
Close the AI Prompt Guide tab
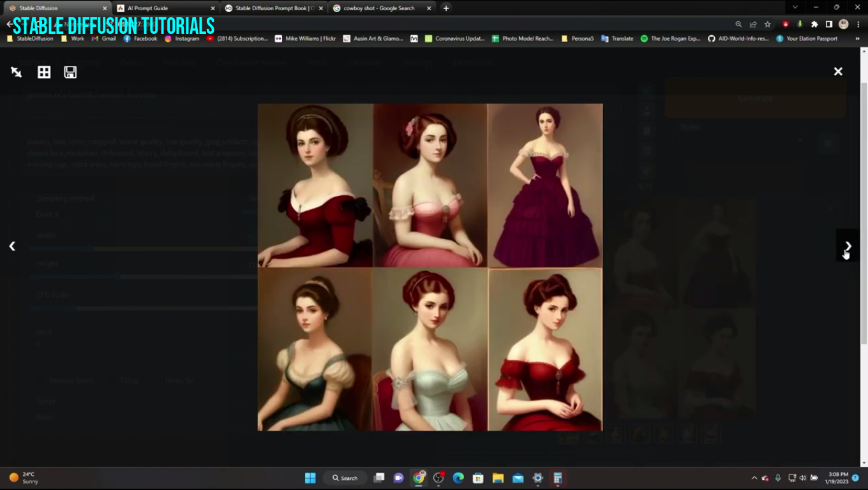[x=213, y=8]
